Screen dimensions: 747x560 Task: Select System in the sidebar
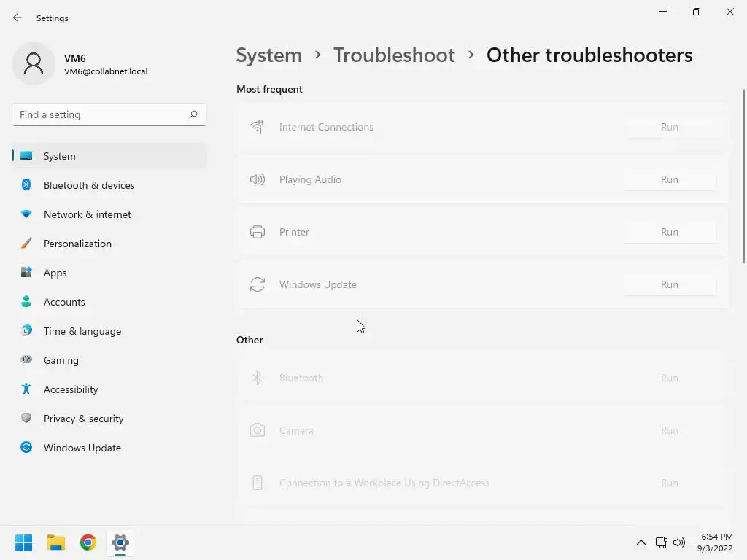coord(109,156)
